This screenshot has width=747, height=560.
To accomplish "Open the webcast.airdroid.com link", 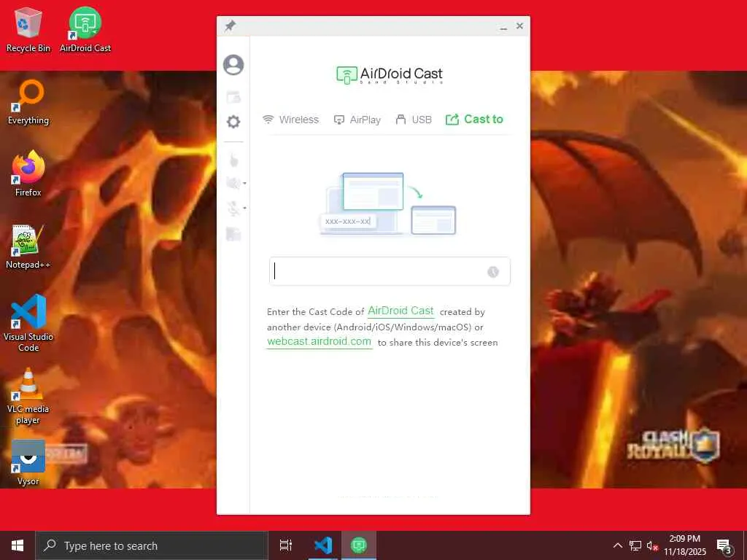I will click(320, 341).
